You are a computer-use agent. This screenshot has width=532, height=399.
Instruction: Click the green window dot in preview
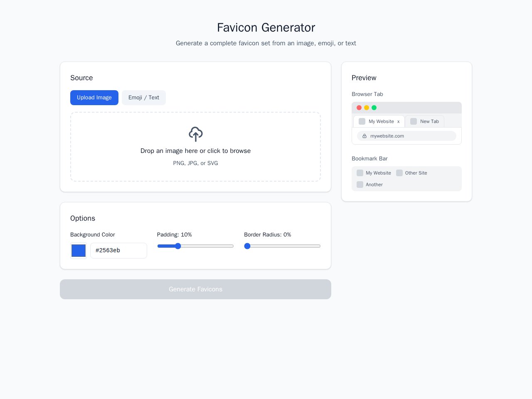click(x=374, y=108)
